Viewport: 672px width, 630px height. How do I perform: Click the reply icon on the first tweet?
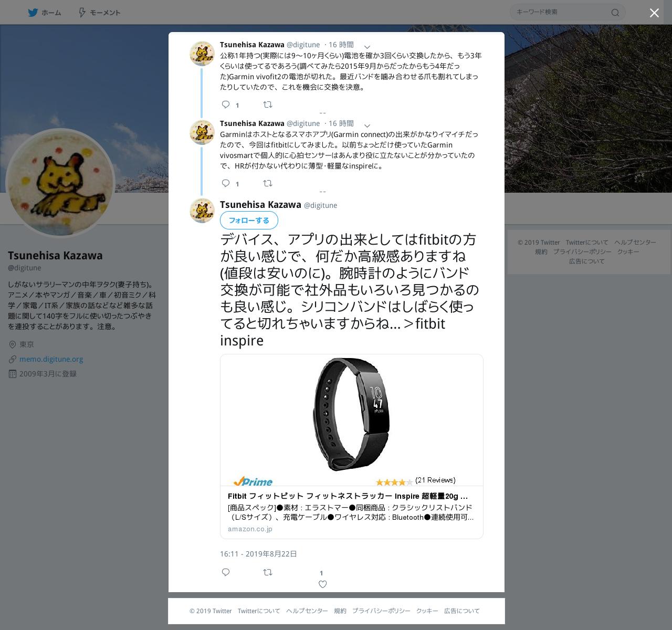(x=226, y=104)
